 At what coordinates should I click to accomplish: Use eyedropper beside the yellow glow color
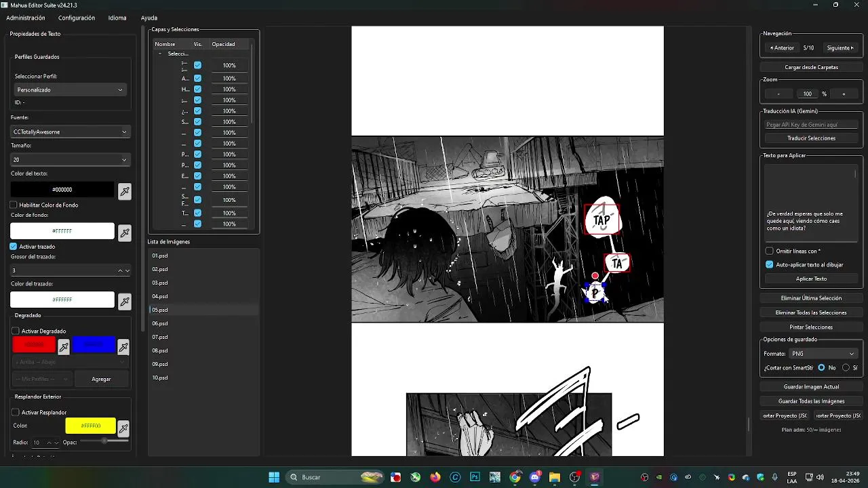tap(123, 428)
